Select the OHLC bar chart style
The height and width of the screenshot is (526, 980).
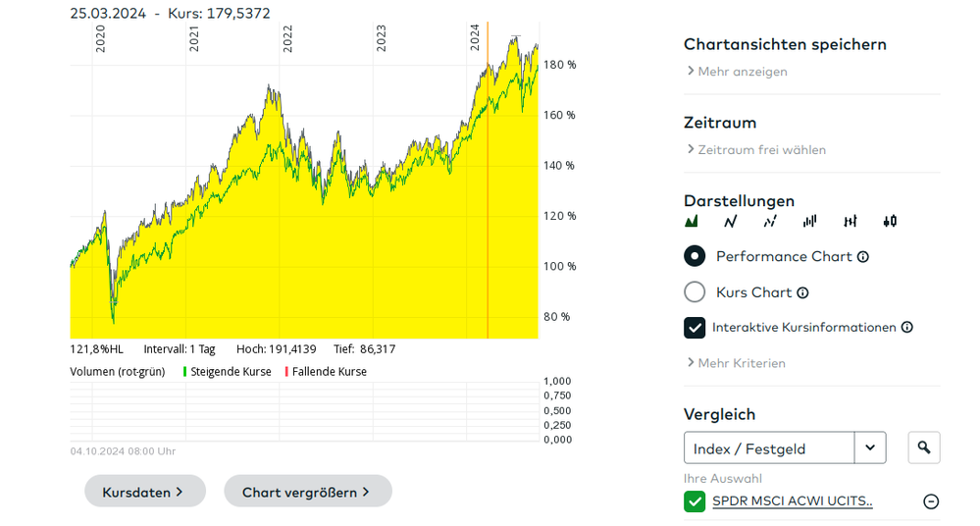point(850,221)
